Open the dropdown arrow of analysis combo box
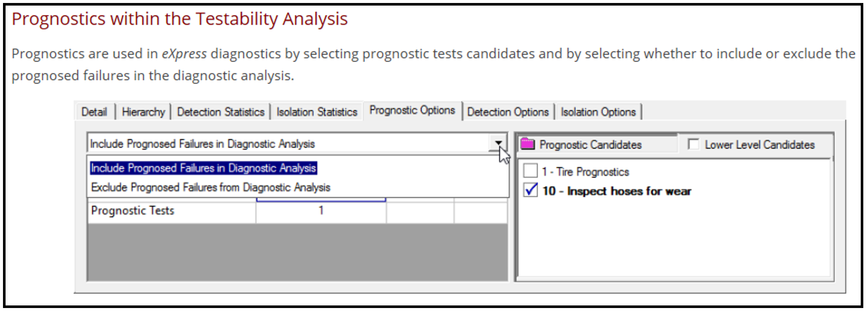The width and height of the screenshot is (868, 311). coord(498,143)
